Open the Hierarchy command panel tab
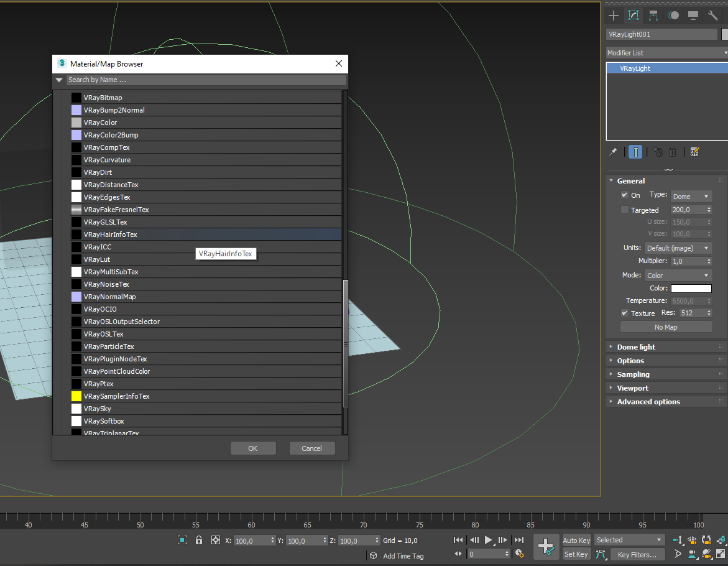The width and height of the screenshot is (728, 566). 653,16
